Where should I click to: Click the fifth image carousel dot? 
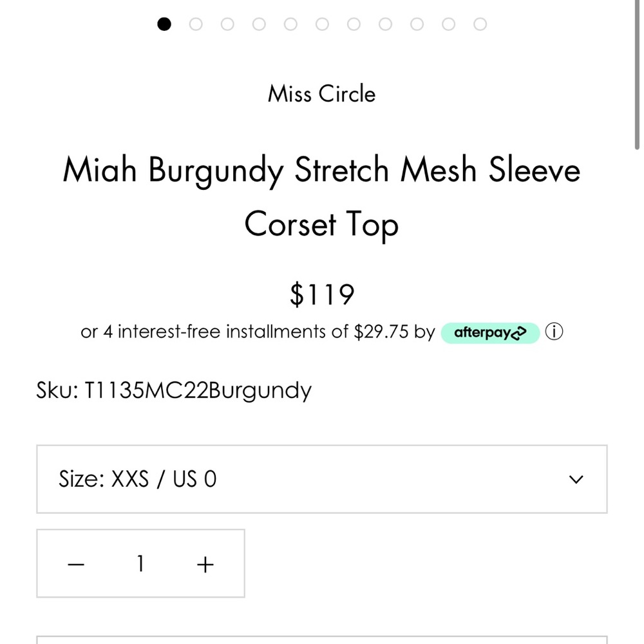coord(291,24)
